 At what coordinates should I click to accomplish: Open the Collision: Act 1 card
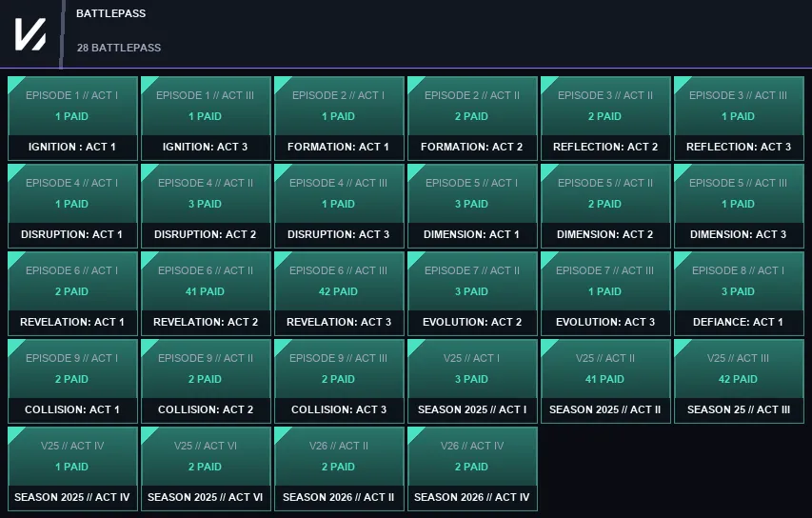pyautogui.click(x=72, y=381)
